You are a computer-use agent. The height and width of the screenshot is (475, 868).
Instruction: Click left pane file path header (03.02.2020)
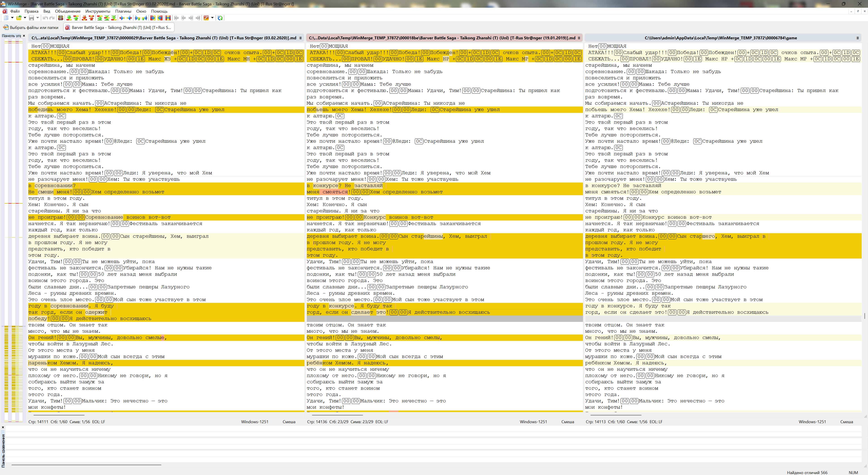point(164,38)
